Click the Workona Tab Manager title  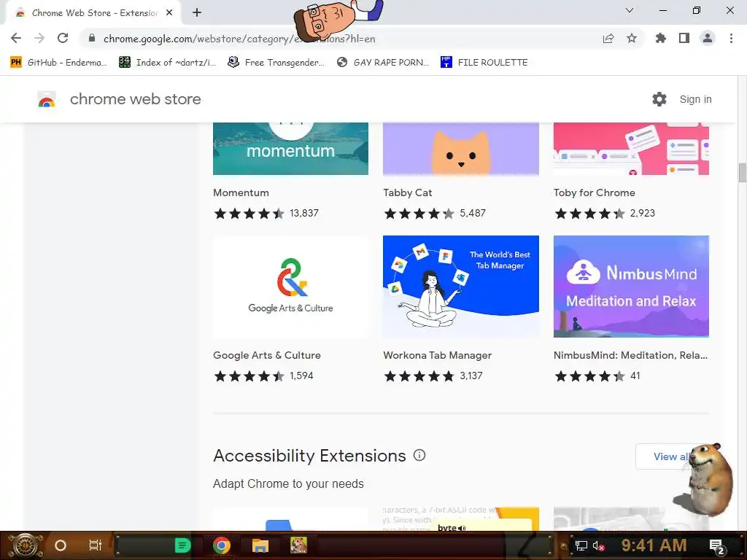tap(438, 355)
